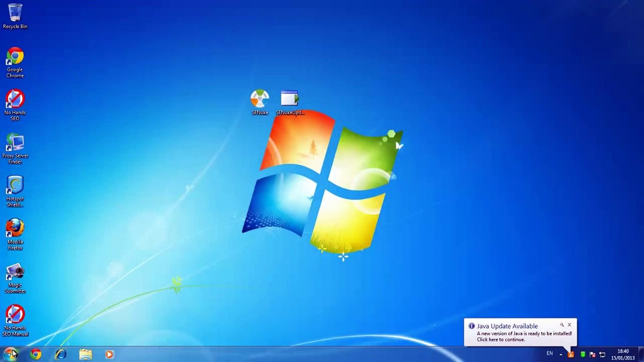Viewport: 644px width, 362px height.
Task: Select the Mozilla Firefox desktop shortcut
Action: 15,235
